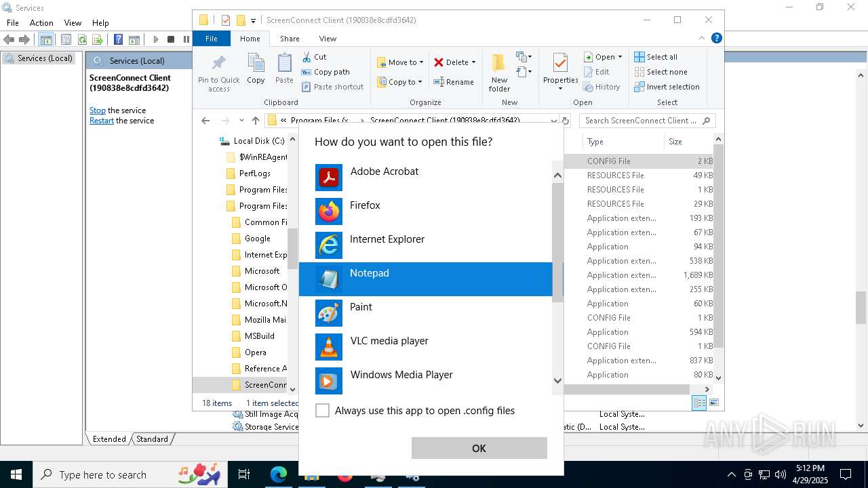Open the File tab in Explorer

point(212,39)
